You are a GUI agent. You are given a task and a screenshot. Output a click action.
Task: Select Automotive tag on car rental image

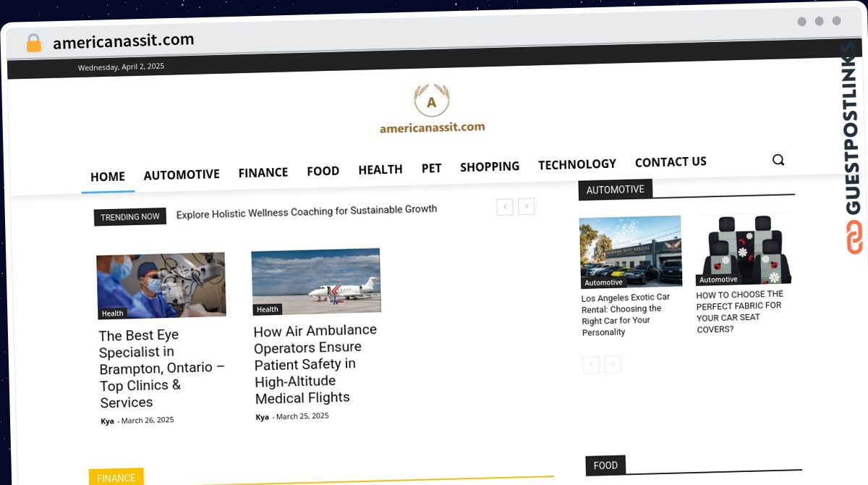[x=604, y=282]
